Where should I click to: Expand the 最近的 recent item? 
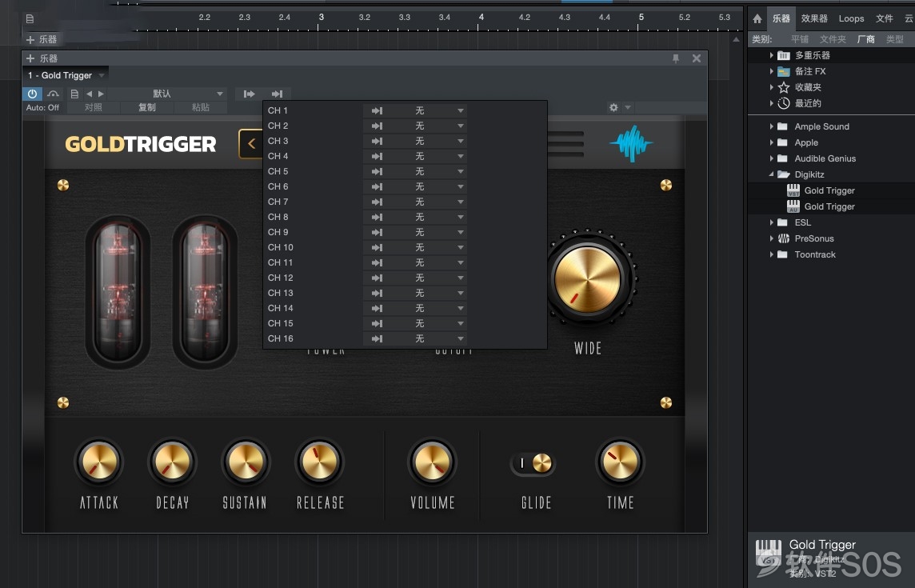point(772,103)
